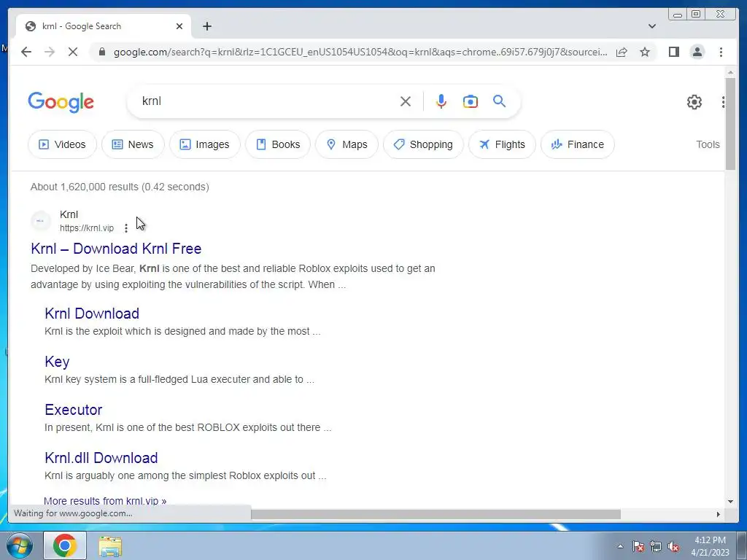Screen dimensions: 747x560
Task: Submit search with the magnifier icon
Action: coord(499,101)
